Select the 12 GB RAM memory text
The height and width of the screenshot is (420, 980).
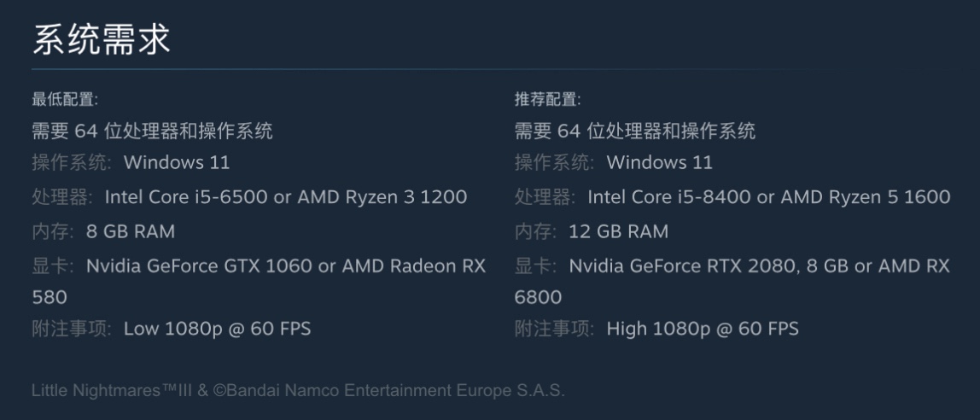tap(618, 231)
